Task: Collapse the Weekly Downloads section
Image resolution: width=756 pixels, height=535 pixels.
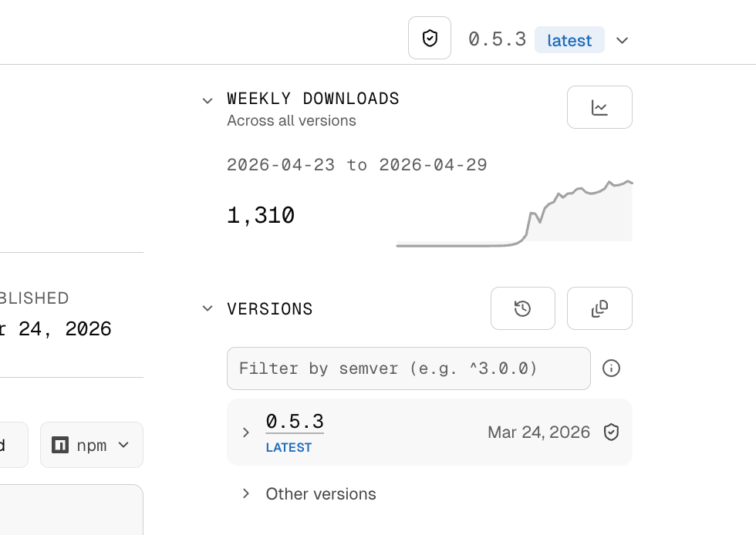Action: pyautogui.click(x=208, y=100)
